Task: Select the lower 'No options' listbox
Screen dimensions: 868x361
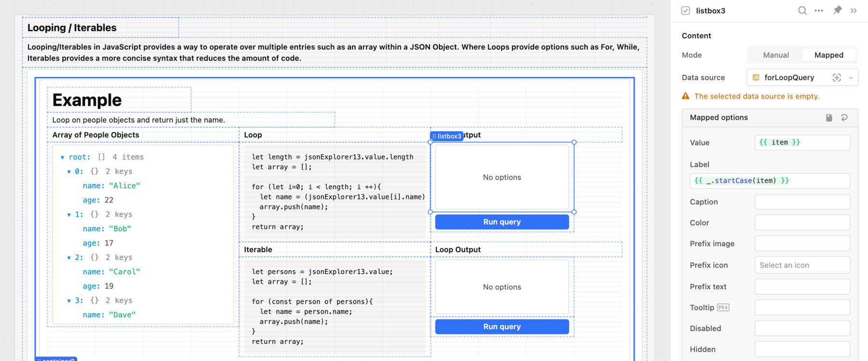Action: [x=502, y=287]
